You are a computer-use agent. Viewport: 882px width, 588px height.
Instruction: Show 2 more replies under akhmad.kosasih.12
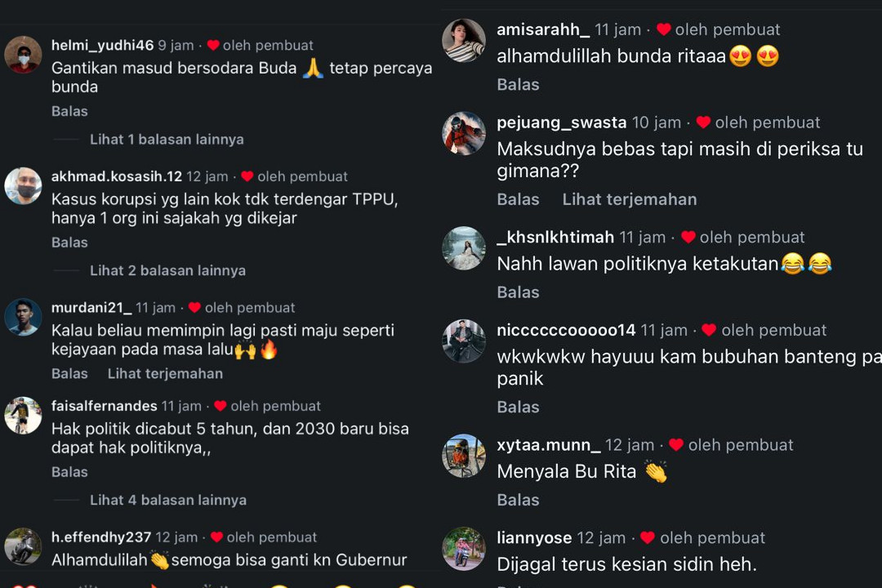(x=167, y=270)
